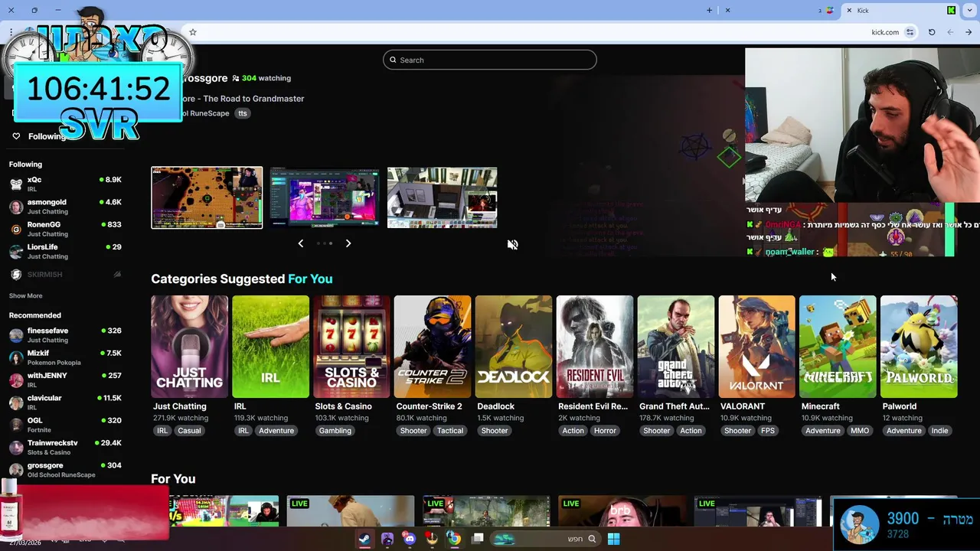Unmute the featured stream preview
The width and height of the screenshot is (980, 551).
coord(513,245)
